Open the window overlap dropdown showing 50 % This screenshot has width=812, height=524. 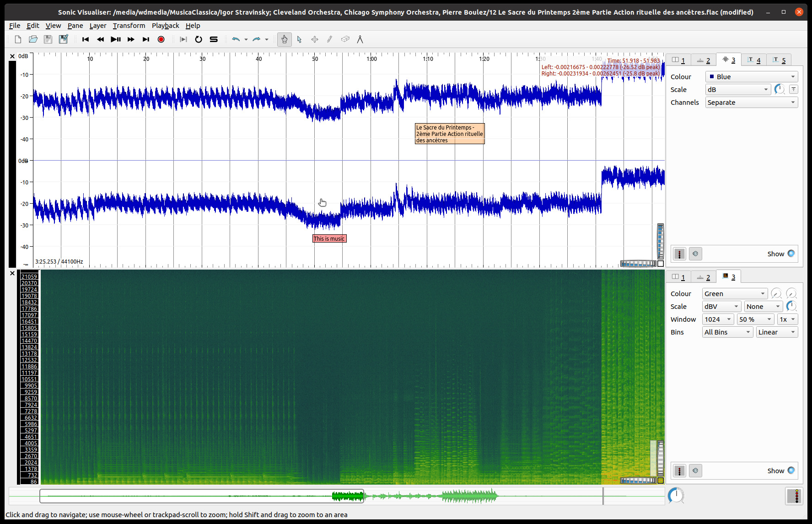(x=756, y=319)
